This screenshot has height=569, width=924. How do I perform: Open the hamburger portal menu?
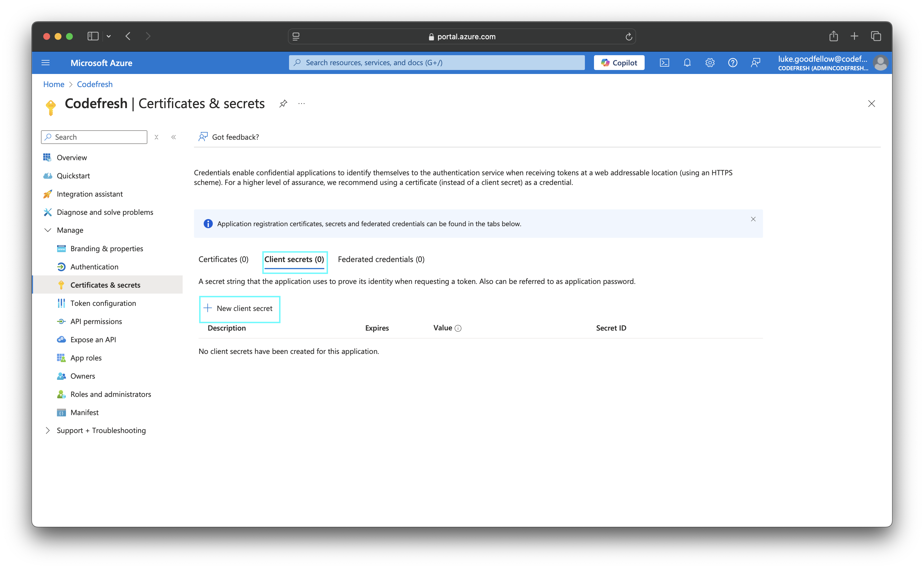46,63
